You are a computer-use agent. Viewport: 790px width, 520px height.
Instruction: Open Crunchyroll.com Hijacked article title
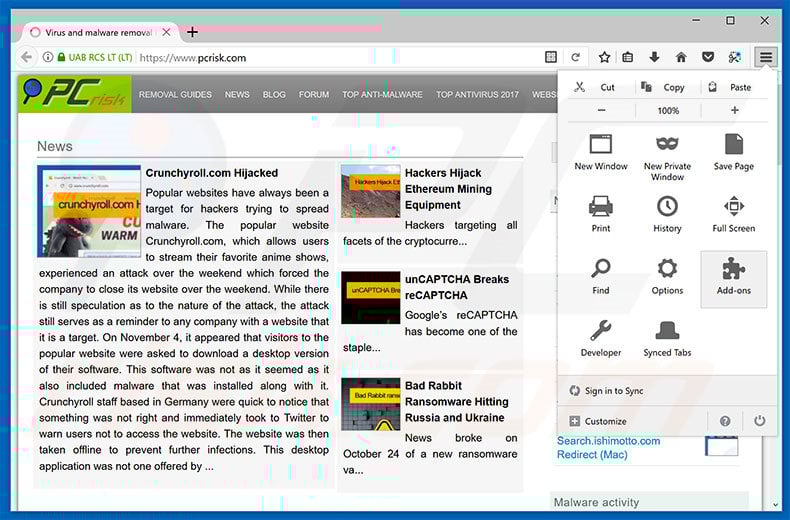(212, 173)
